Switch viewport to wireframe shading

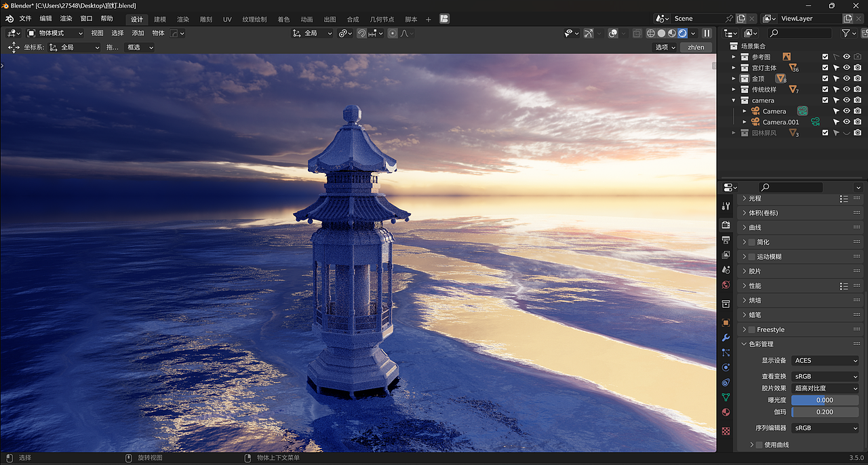[650, 33]
